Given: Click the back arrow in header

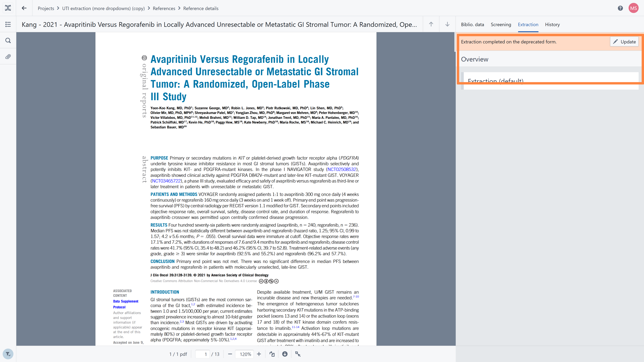Looking at the screenshot, I should click(x=24, y=8).
